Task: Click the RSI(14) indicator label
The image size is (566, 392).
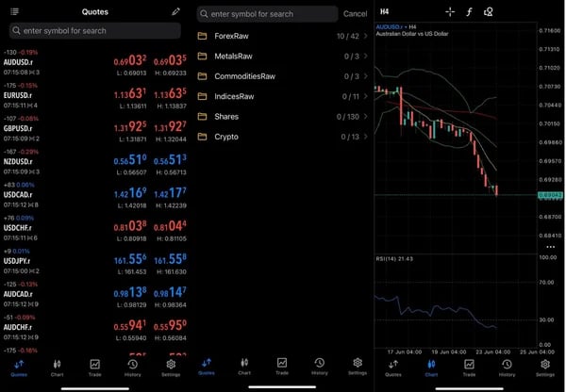Action: point(394,259)
